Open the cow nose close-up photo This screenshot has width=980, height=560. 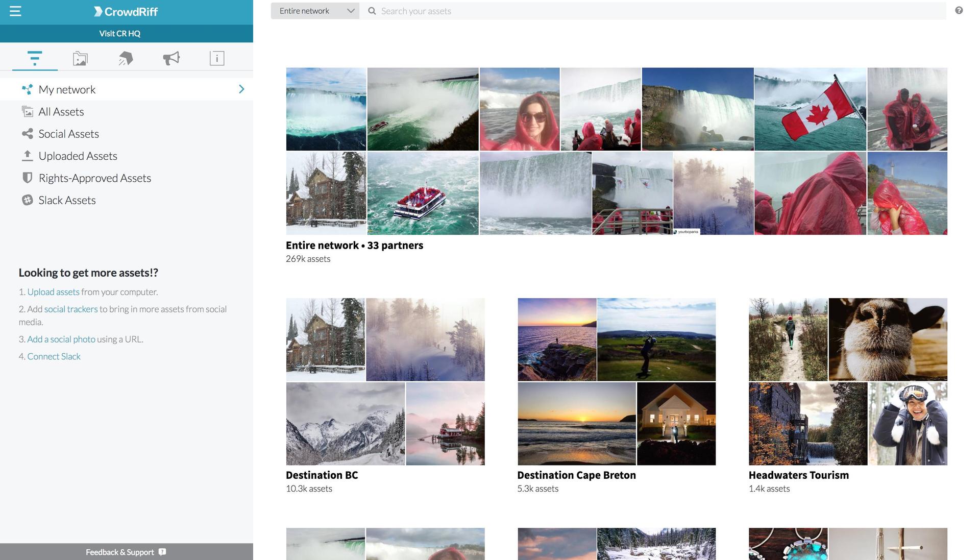888,339
